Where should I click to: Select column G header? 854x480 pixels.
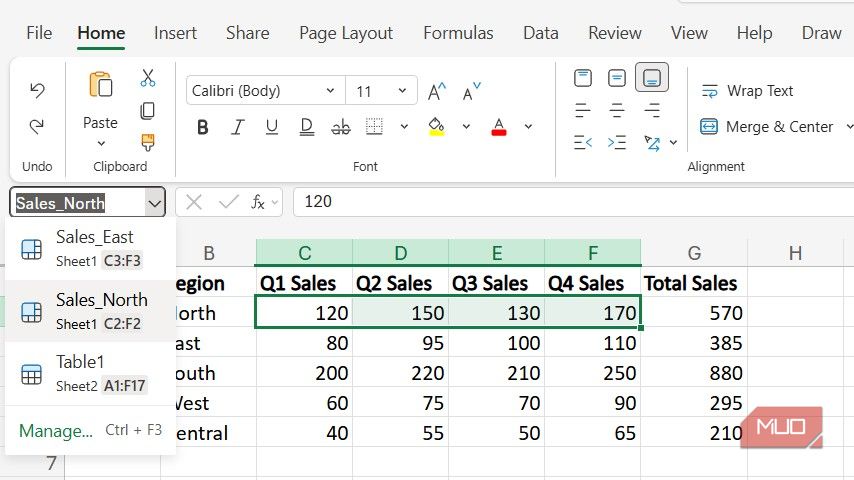pos(694,253)
